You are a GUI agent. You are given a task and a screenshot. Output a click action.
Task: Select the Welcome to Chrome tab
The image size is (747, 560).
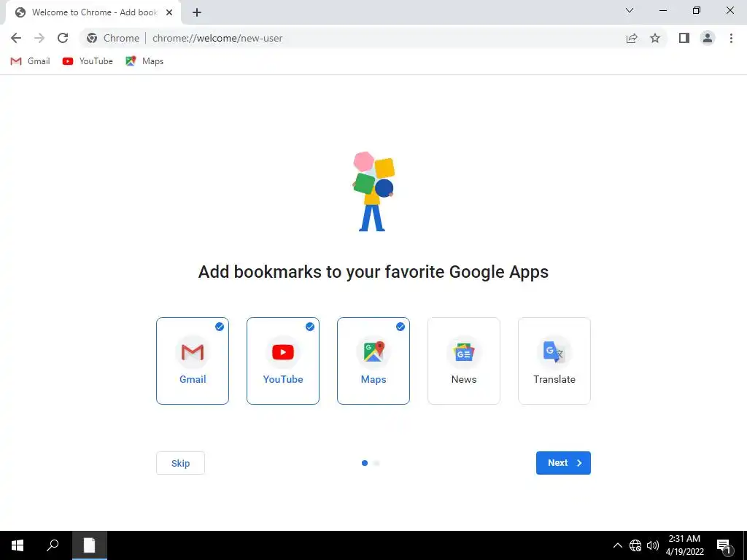[93, 12]
